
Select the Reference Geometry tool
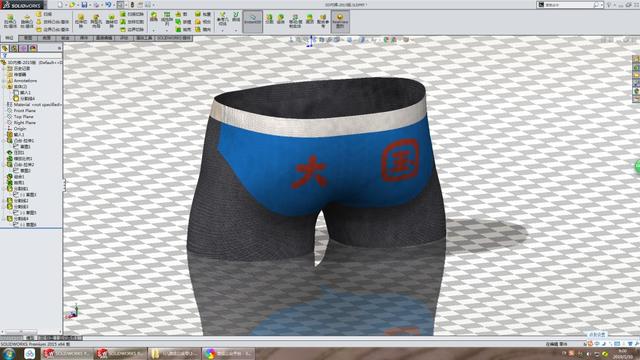[x=222, y=19]
